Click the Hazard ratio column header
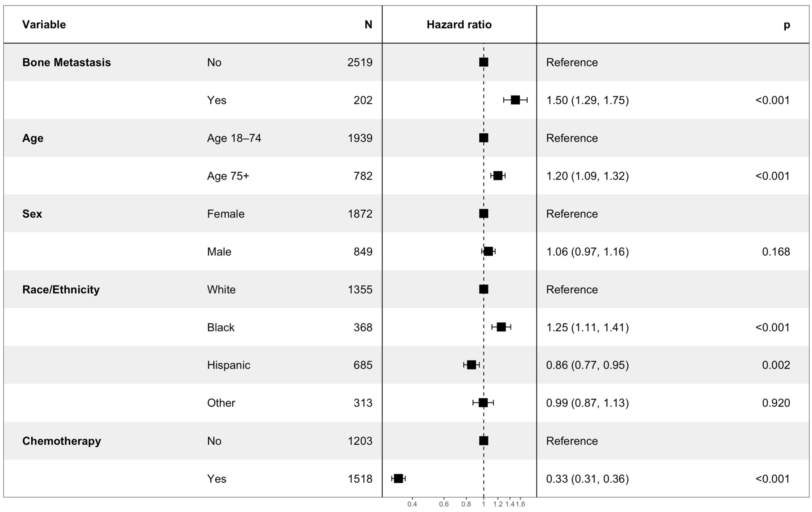812x512 pixels. click(459, 25)
